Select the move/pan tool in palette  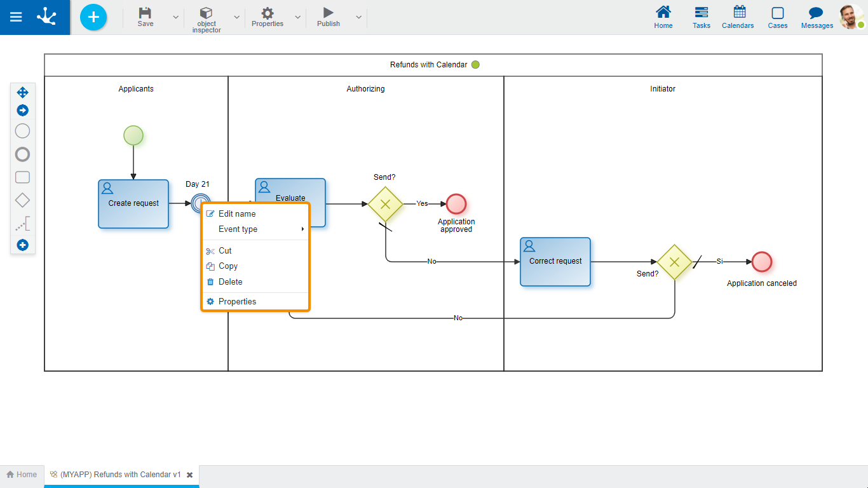tap(22, 93)
